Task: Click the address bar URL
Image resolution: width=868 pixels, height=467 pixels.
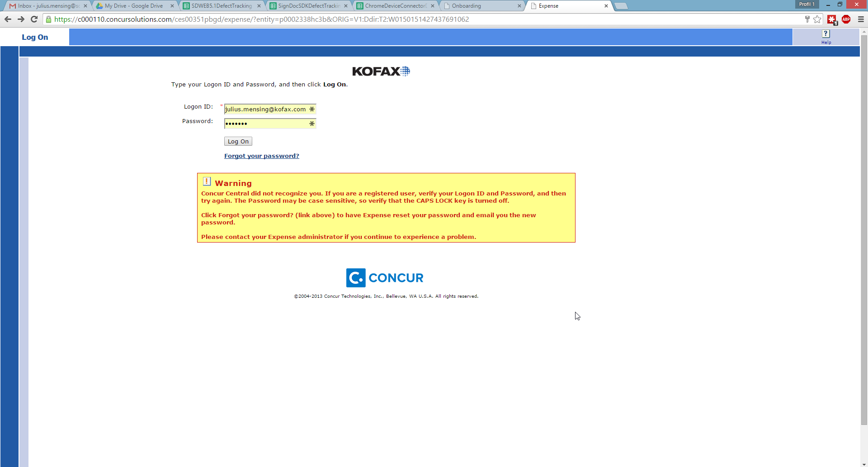Action: tap(261, 19)
